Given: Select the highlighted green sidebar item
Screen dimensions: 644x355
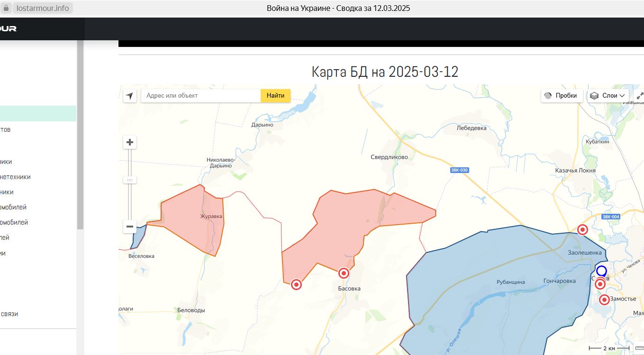Looking at the screenshot, I should [38, 114].
